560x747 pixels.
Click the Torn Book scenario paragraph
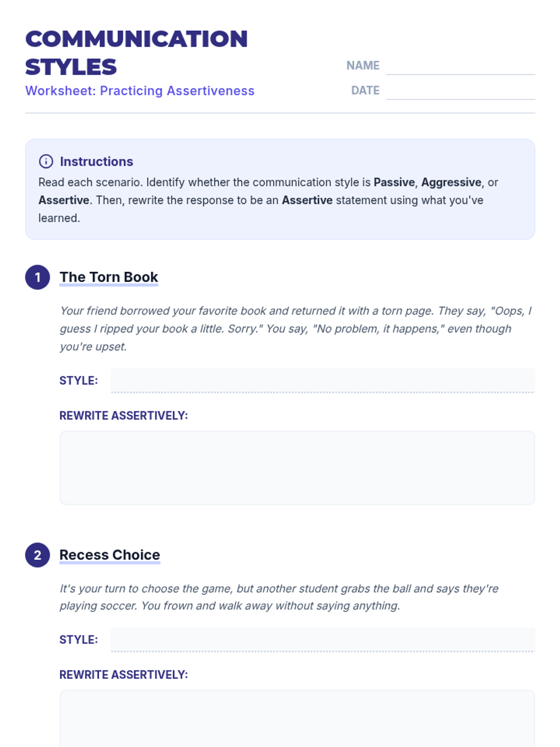[295, 329]
